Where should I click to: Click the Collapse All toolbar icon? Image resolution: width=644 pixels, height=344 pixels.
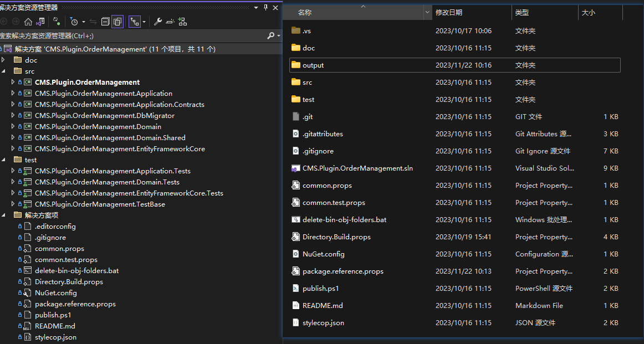105,22
